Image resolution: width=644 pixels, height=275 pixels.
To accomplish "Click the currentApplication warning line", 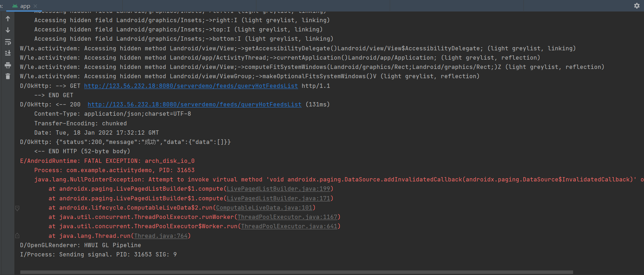I will pos(280,57).
